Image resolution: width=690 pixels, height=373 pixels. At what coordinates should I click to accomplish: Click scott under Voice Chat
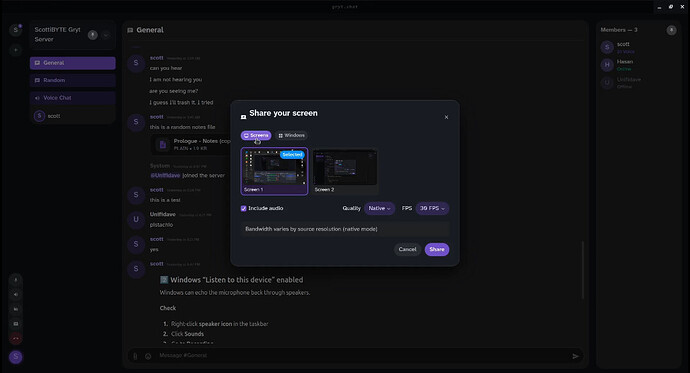click(73, 116)
